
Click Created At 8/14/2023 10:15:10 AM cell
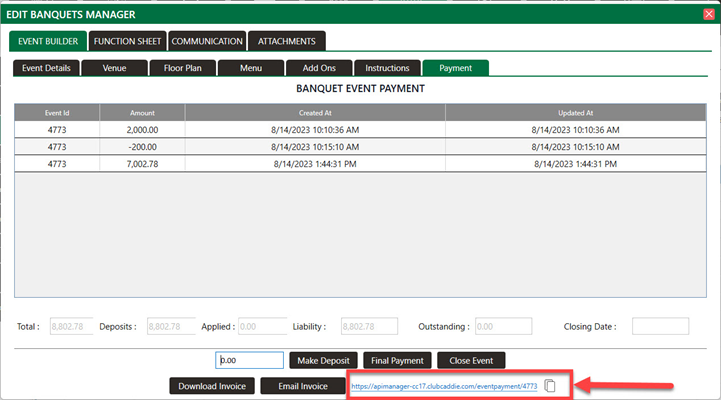315,147
